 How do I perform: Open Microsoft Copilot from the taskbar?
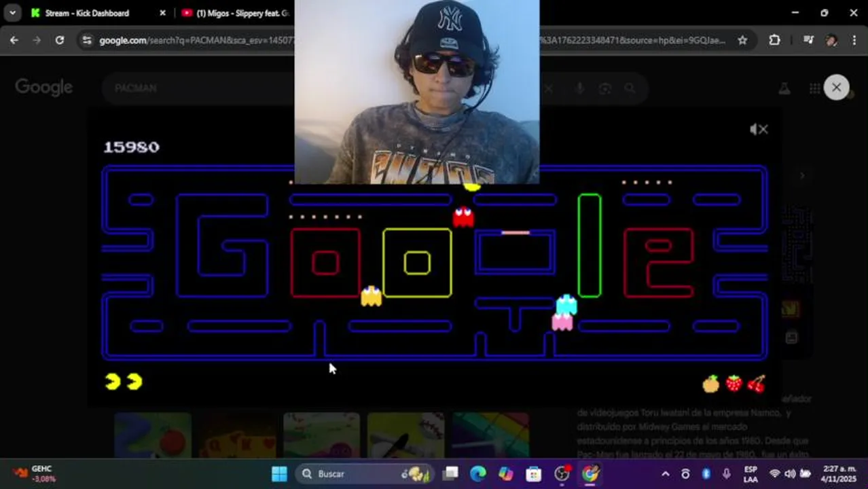coord(506,473)
